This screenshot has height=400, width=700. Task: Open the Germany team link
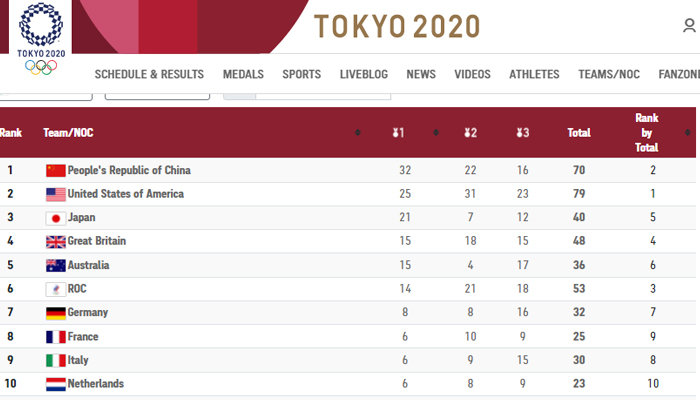tap(87, 313)
